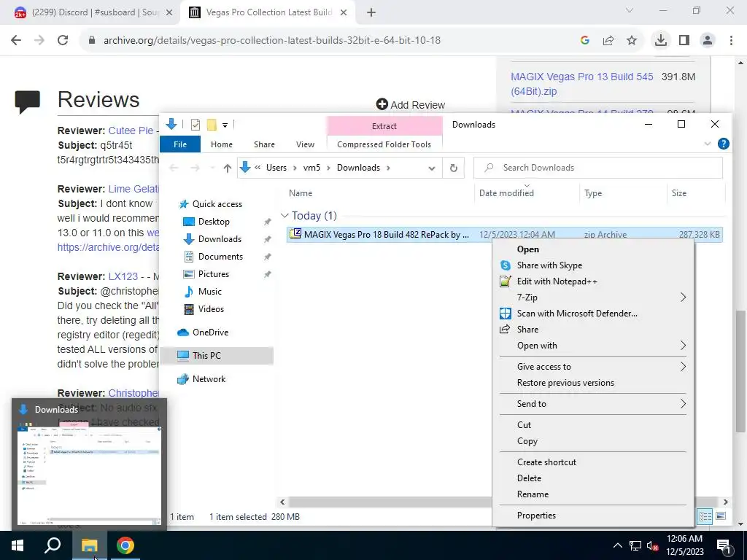Sort by Date modified column header
Image resolution: width=747 pixels, height=560 pixels.
(527, 192)
